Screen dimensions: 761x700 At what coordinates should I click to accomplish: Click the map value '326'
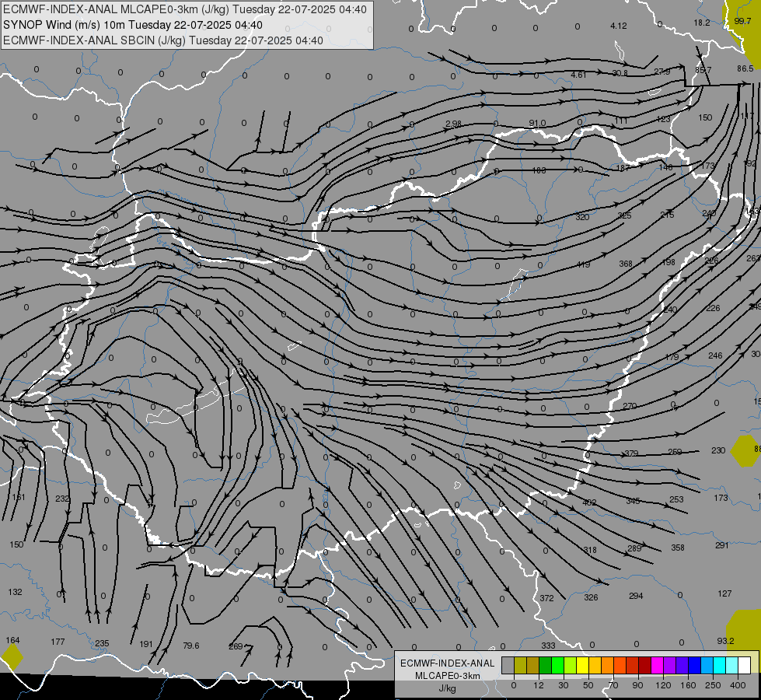591,597
